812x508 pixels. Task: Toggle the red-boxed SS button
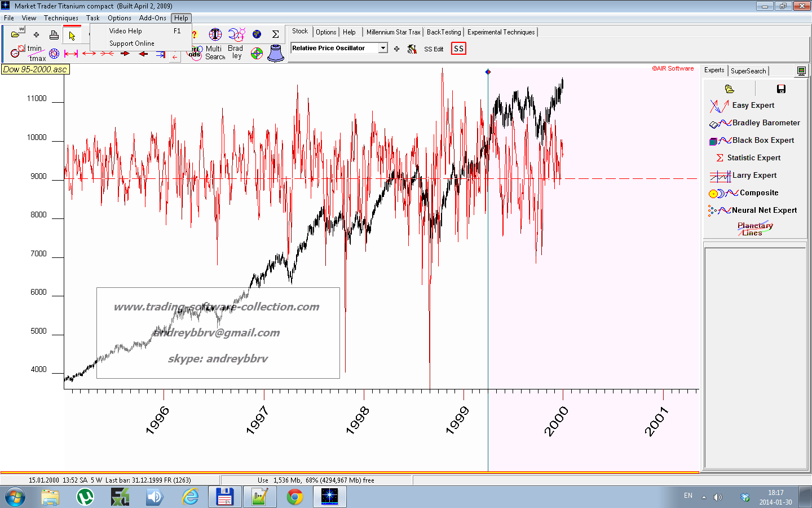pos(458,49)
